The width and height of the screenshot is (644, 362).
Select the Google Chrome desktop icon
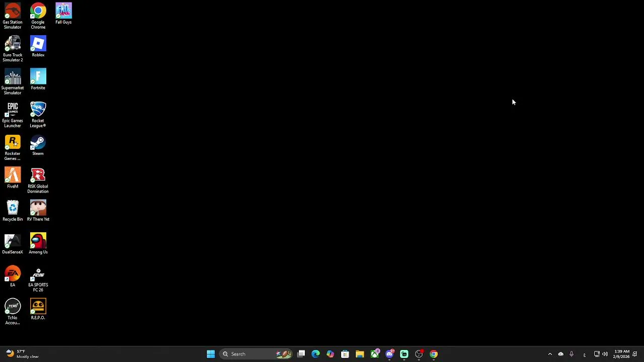pyautogui.click(x=38, y=16)
